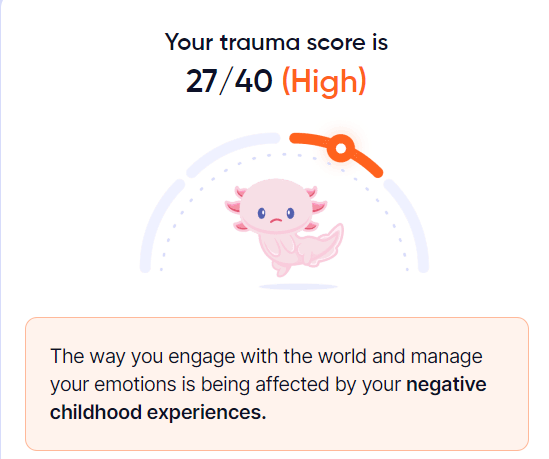Click the upper-left gray gauge segment
549x459 pixels.
[x=231, y=153]
